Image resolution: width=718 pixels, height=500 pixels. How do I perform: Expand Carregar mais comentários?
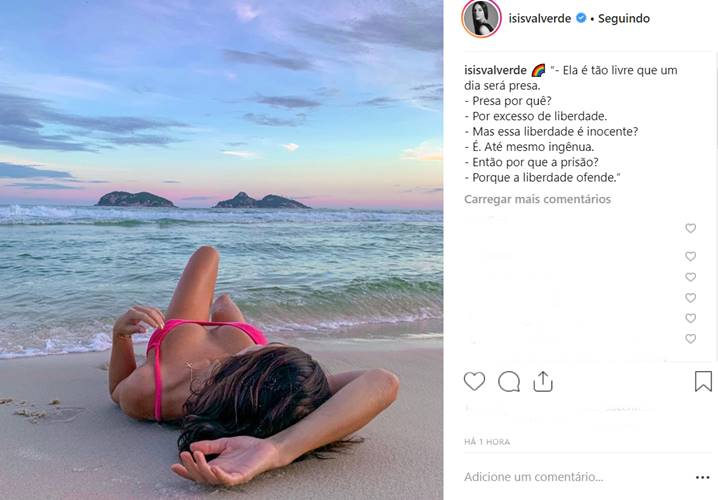(537, 199)
